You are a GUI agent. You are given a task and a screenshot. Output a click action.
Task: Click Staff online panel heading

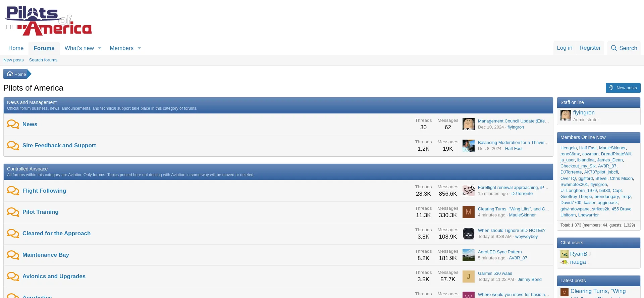pyautogui.click(x=572, y=102)
